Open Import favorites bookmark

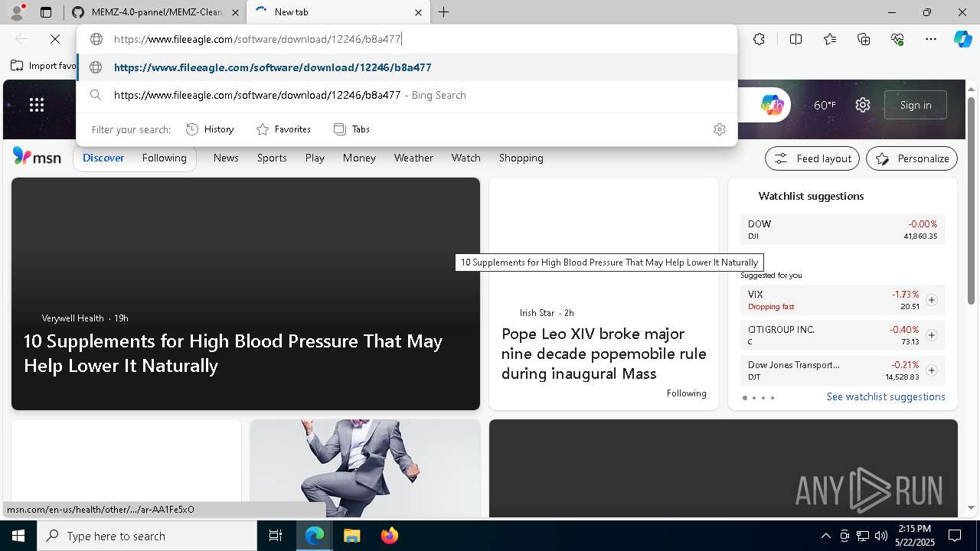pos(43,66)
